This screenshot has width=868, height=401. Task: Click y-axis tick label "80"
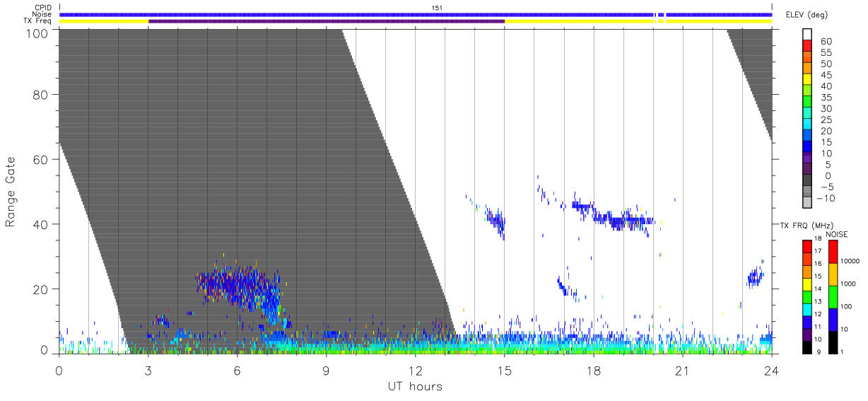tap(40, 95)
